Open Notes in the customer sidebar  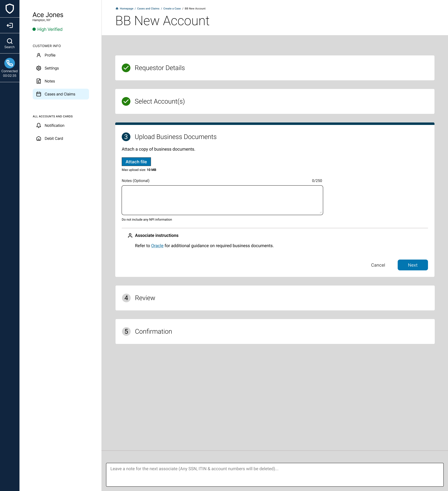[50, 81]
